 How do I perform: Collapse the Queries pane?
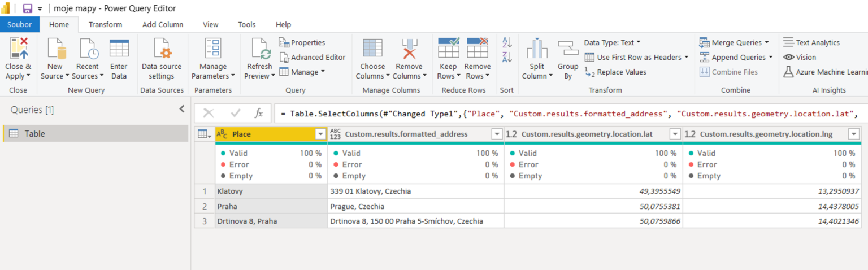click(x=182, y=109)
